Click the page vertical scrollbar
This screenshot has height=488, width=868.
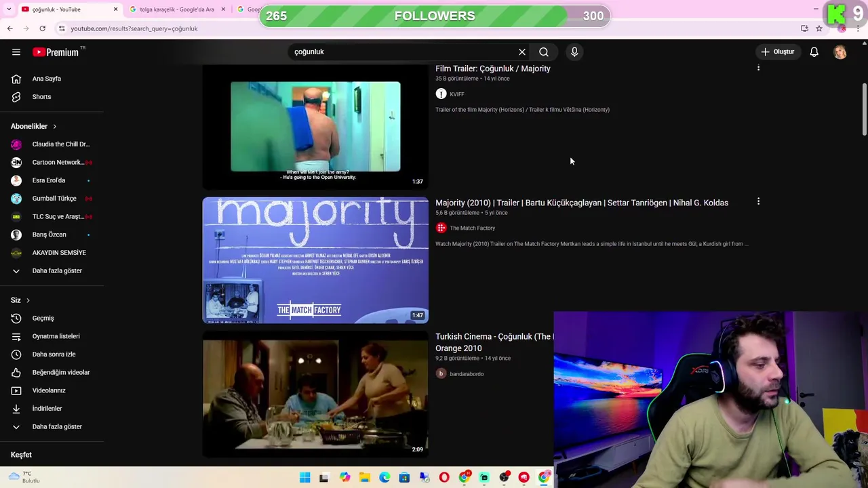864,108
